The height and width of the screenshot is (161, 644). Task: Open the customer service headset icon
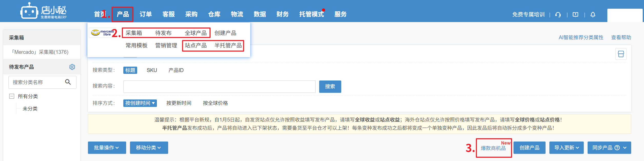click(x=558, y=15)
